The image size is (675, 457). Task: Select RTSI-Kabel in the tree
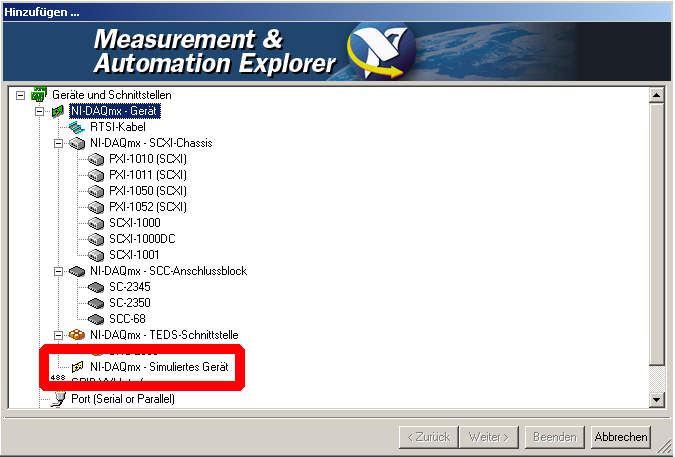118,127
